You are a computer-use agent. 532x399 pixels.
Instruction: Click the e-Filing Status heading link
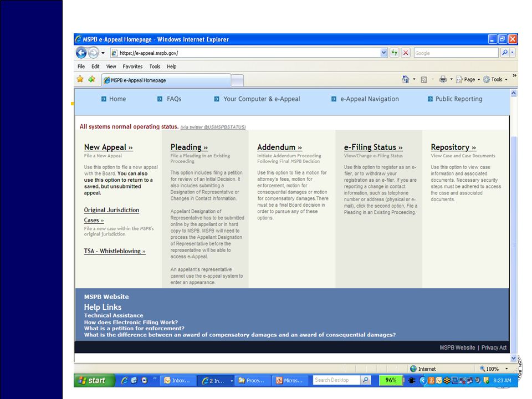373,147
